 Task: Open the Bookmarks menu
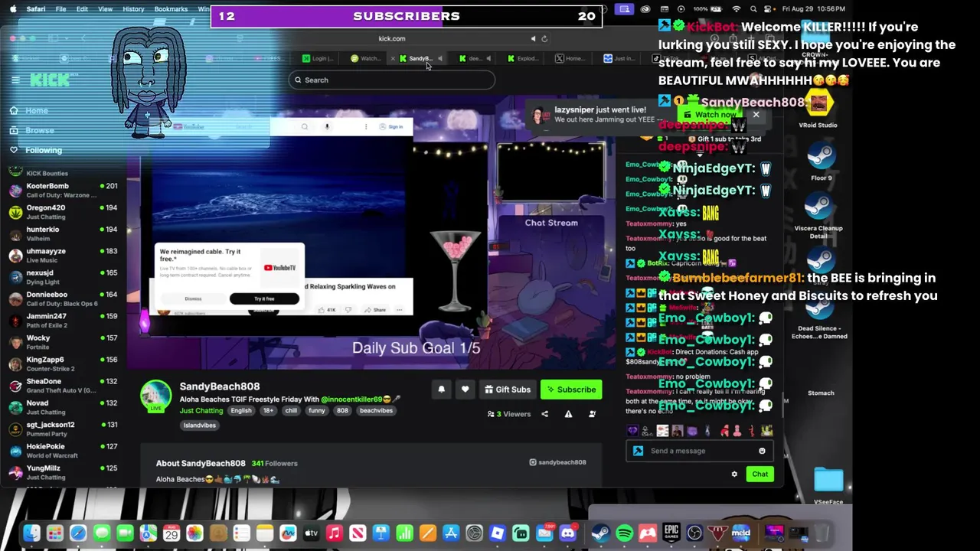171,9
